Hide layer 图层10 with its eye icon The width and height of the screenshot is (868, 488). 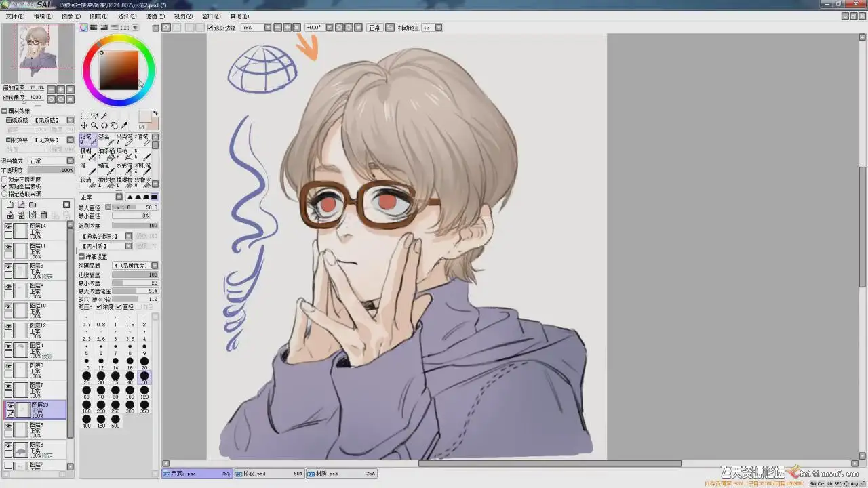point(9,306)
